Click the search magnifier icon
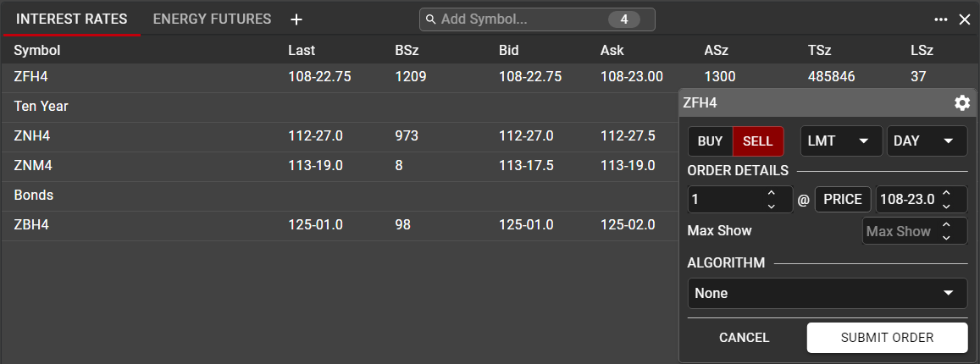 click(431, 19)
